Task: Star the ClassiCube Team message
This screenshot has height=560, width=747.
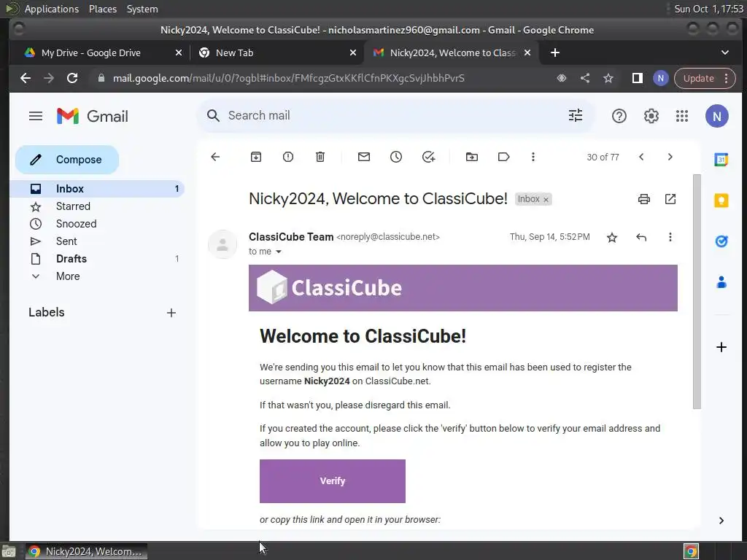Action: click(x=612, y=237)
